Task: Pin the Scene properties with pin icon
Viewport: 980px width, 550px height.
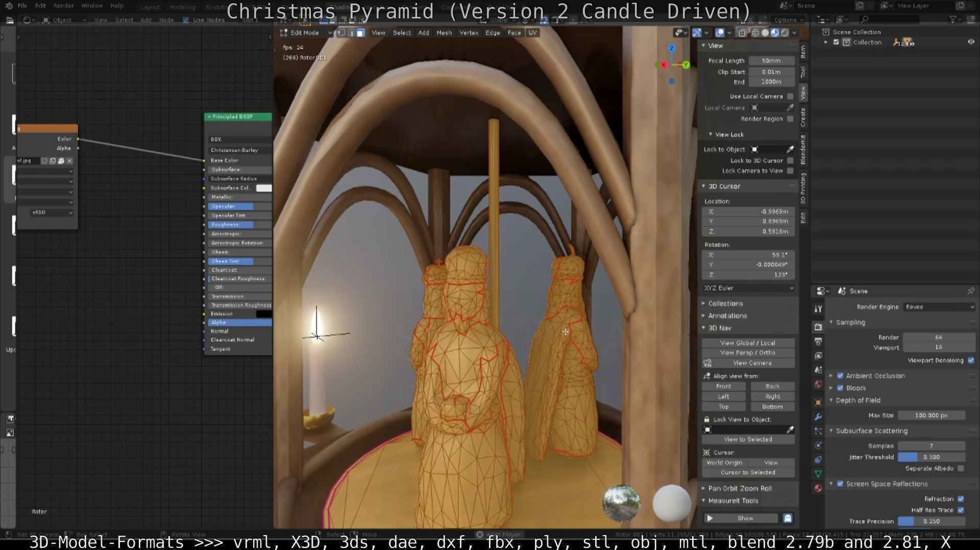Action: click(x=970, y=291)
